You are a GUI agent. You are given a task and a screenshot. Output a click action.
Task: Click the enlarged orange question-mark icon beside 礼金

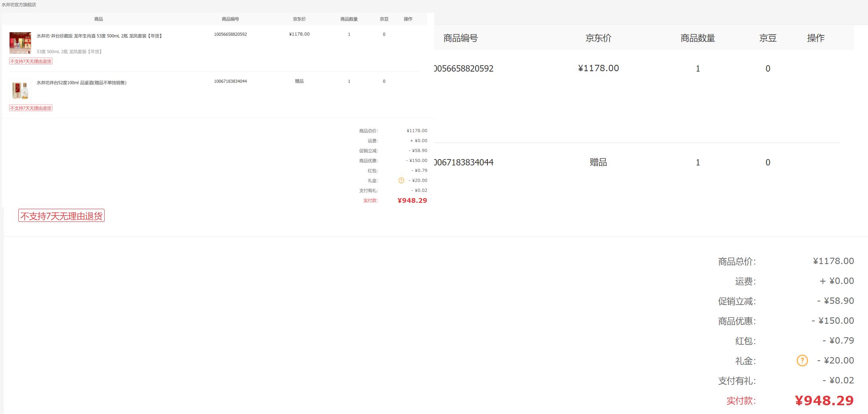coord(802,361)
